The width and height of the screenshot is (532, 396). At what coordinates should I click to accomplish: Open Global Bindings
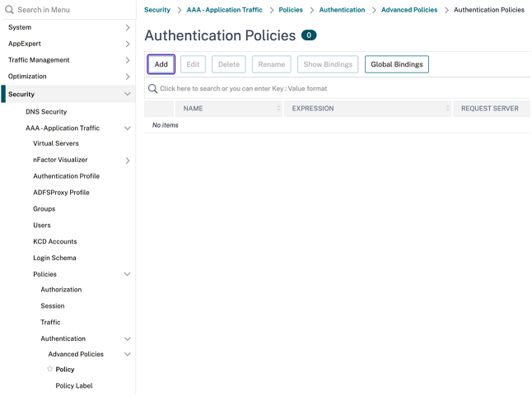click(x=396, y=64)
